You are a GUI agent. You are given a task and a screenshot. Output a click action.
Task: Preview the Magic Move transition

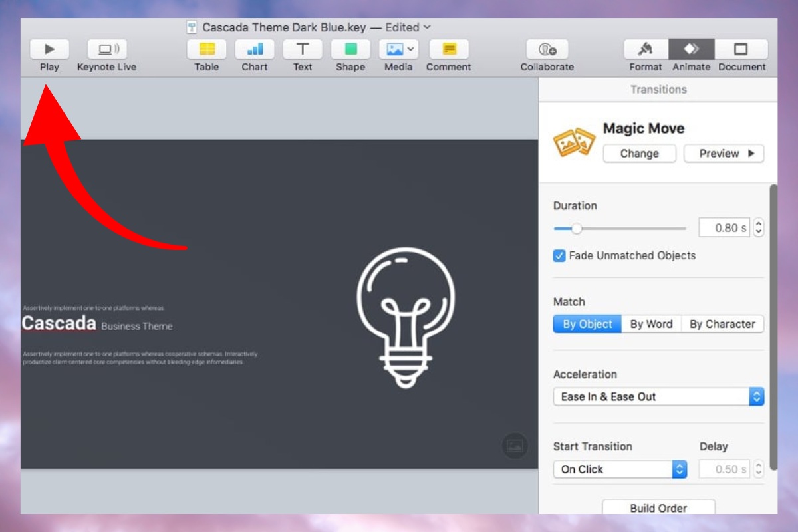tap(724, 153)
